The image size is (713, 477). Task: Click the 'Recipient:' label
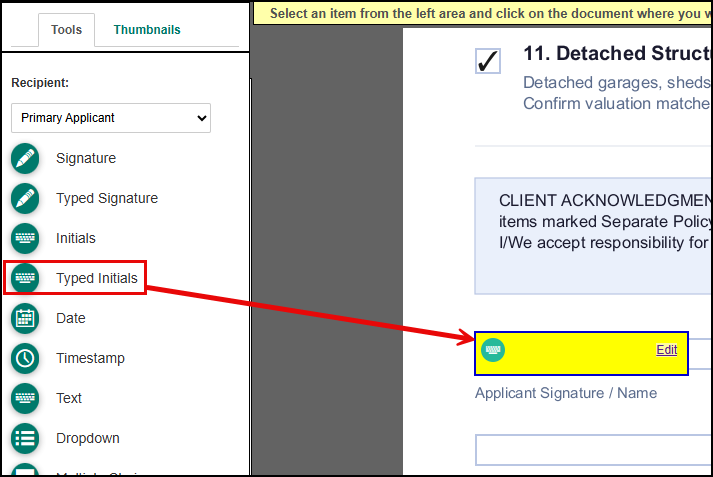(x=40, y=83)
